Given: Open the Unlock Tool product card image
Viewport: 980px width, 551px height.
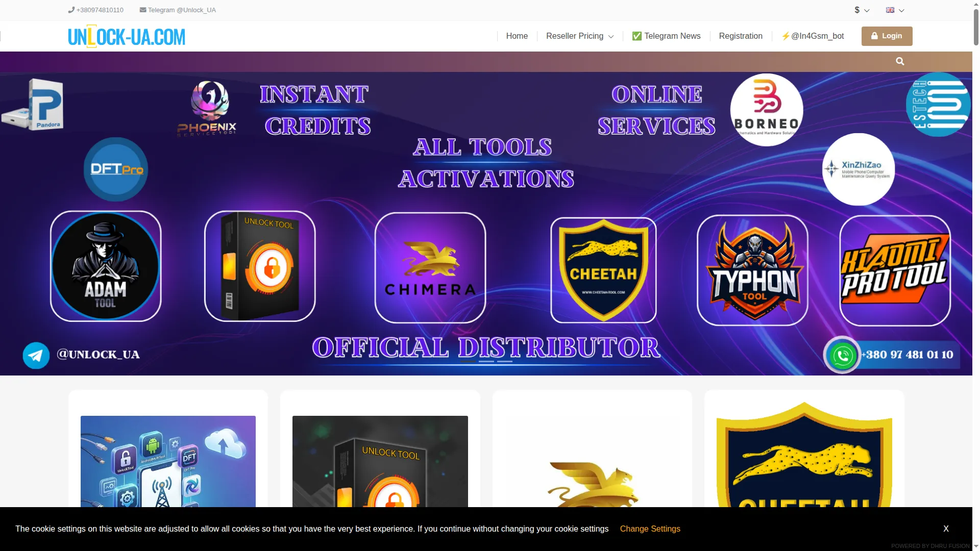Looking at the screenshot, I should (380, 461).
